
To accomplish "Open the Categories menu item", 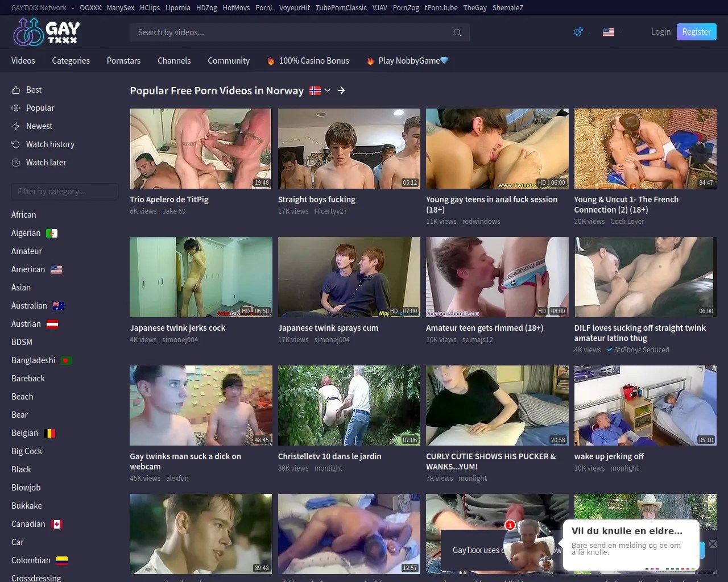I will [71, 61].
